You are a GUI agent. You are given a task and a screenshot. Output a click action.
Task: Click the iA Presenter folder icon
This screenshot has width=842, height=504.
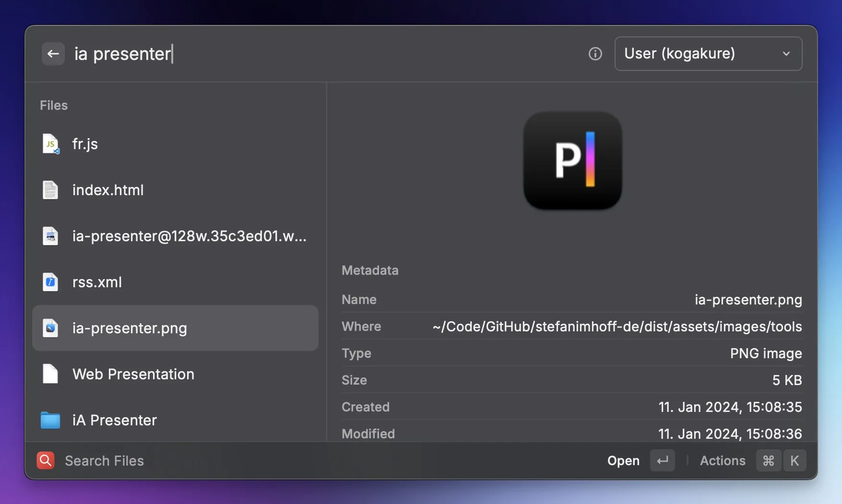click(x=50, y=420)
